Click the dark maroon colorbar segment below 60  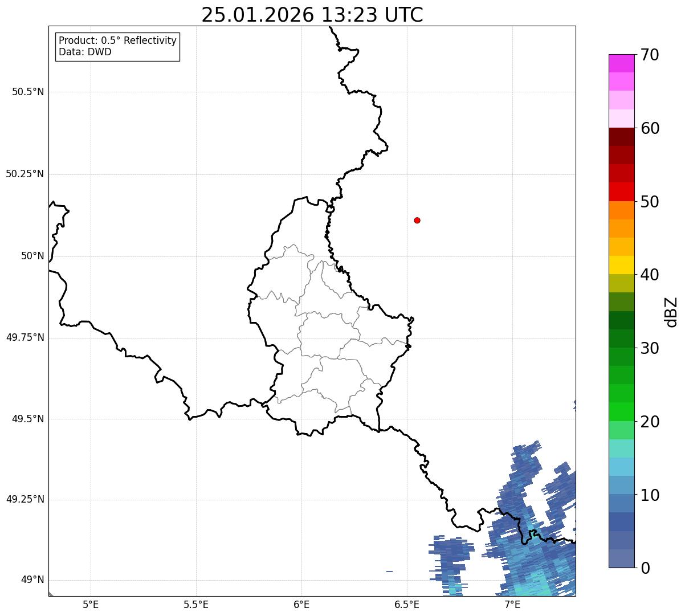click(x=621, y=137)
